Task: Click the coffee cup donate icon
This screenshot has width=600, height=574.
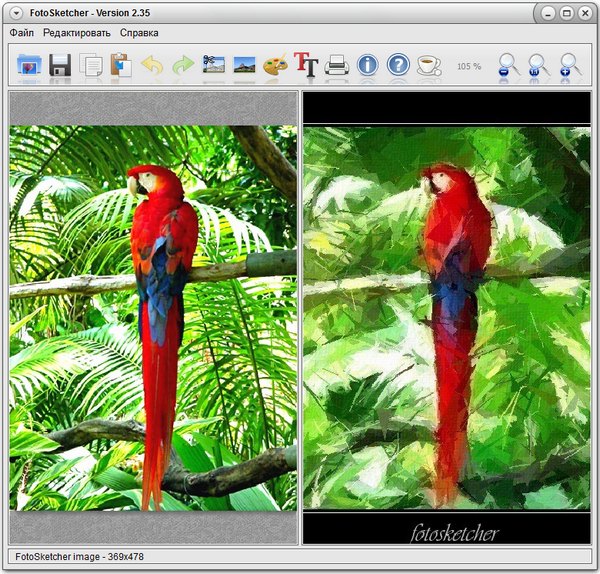Action: [429, 66]
